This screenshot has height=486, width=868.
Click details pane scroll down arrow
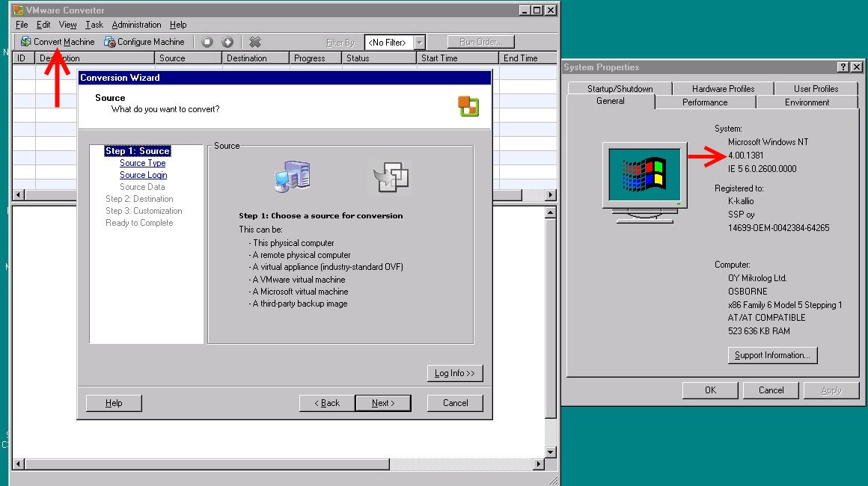[550, 452]
